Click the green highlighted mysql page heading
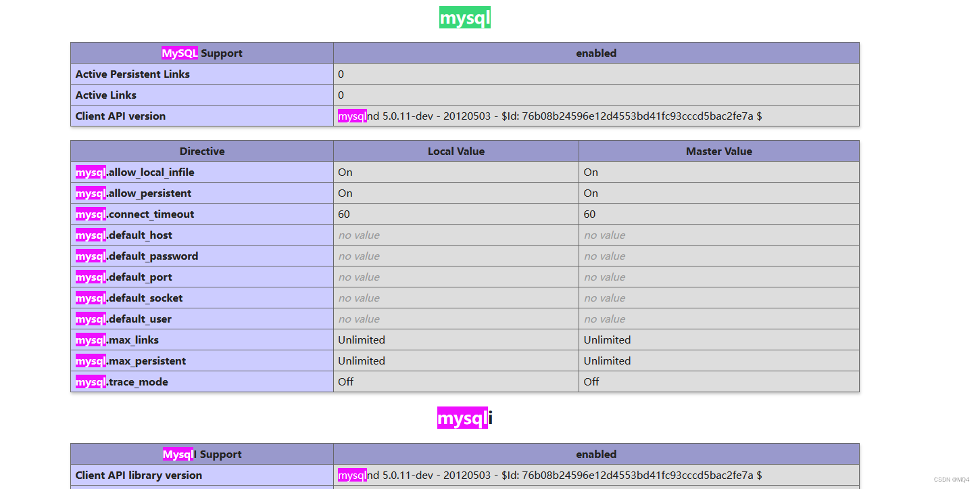 464,17
